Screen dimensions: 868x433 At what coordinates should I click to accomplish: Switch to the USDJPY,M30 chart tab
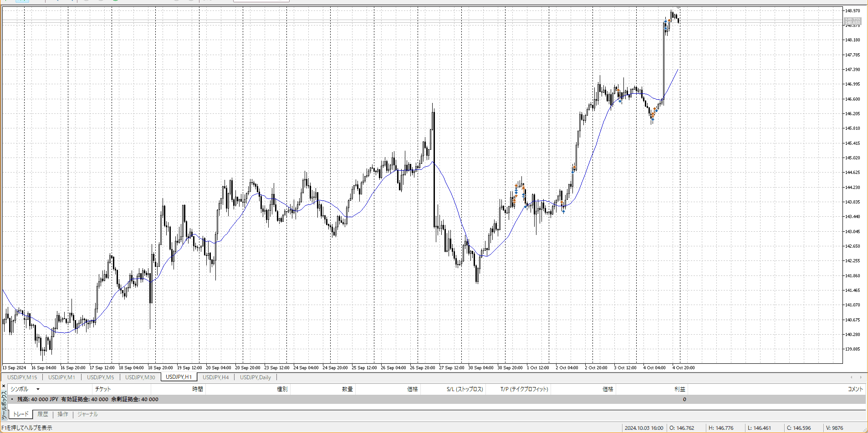coord(140,377)
